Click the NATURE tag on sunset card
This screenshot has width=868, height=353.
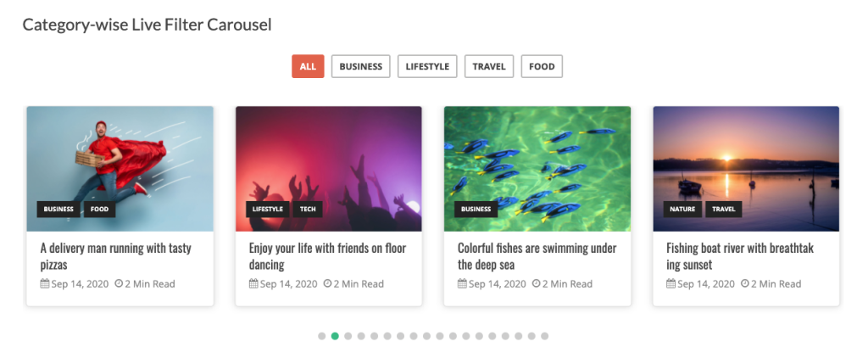coord(682,209)
